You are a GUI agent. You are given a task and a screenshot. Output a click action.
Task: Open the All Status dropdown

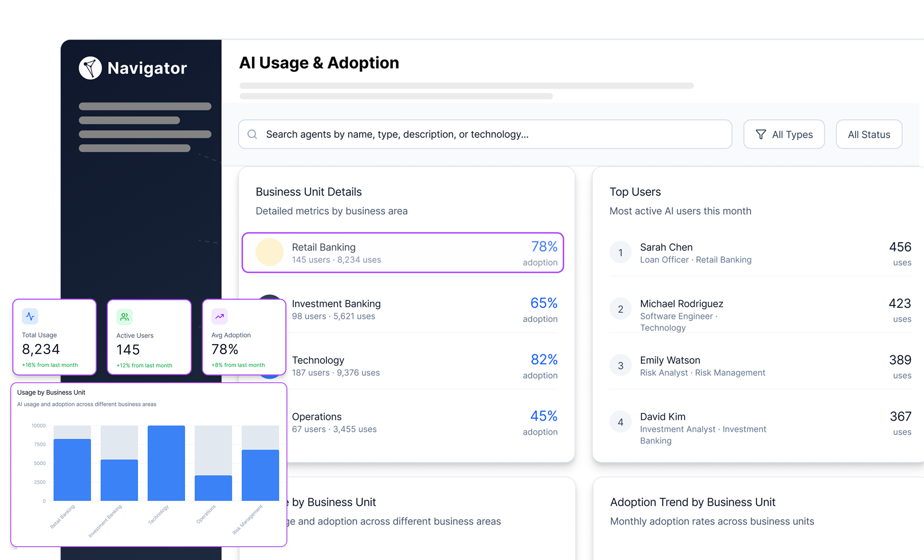click(868, 134)
